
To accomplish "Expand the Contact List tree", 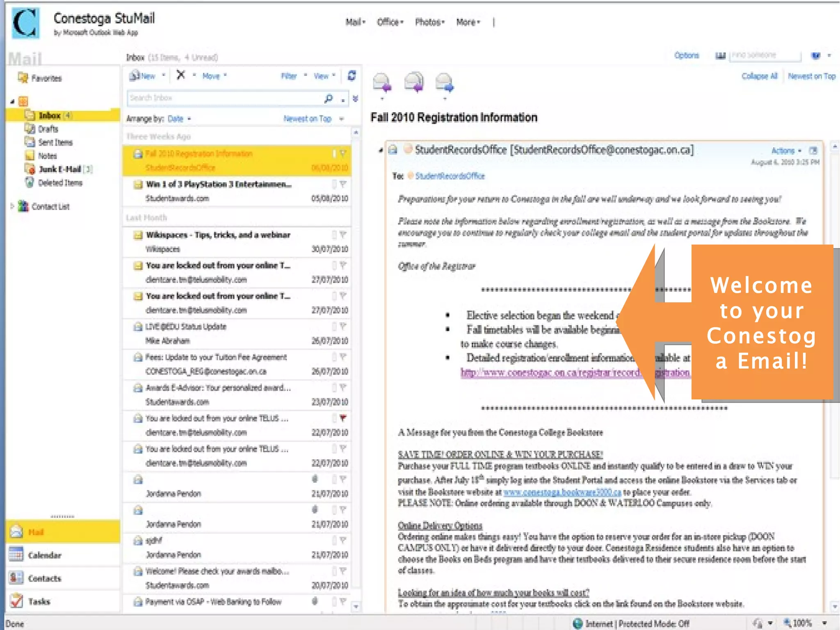I will 12,206.
